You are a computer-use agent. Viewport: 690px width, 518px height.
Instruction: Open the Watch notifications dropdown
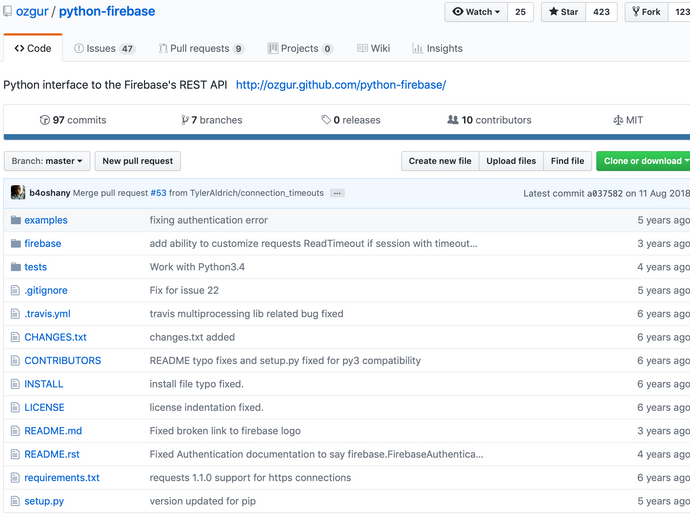[x=475, y=12]
